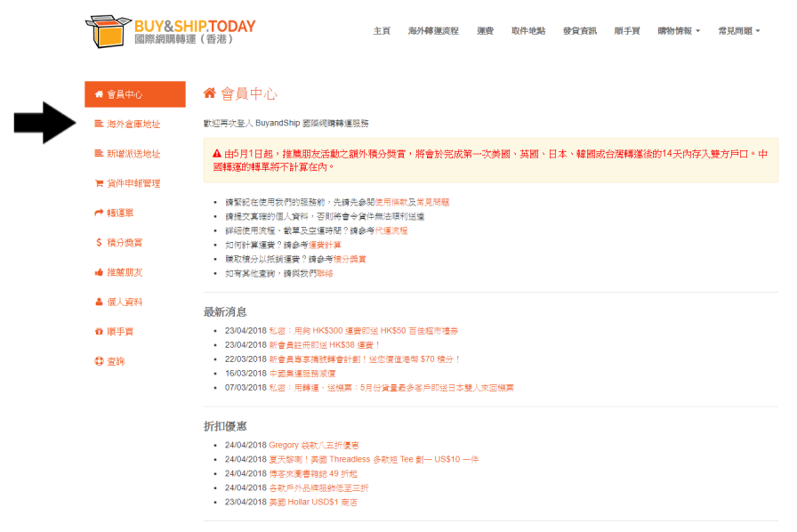Click the person icon beside 個人資料
The width and height of the screenshot is (797, 532).
coord(99,302)
